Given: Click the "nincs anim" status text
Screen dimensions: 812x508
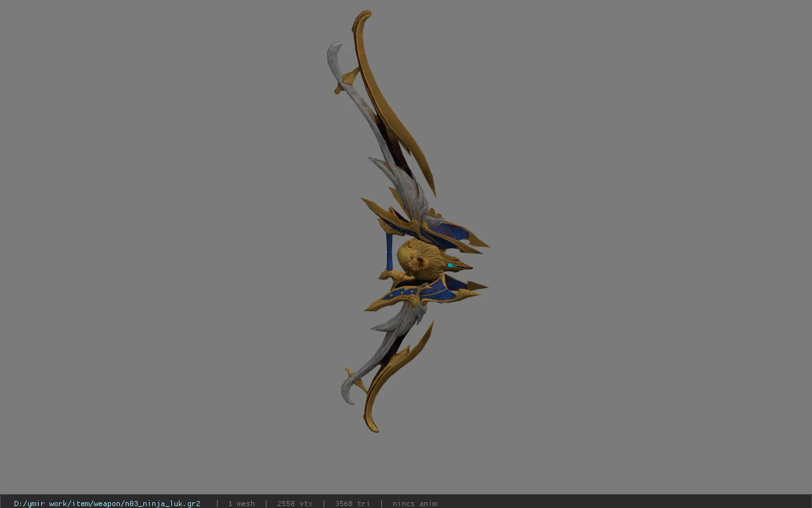Looking at the screenshot, I should (415, 504).
